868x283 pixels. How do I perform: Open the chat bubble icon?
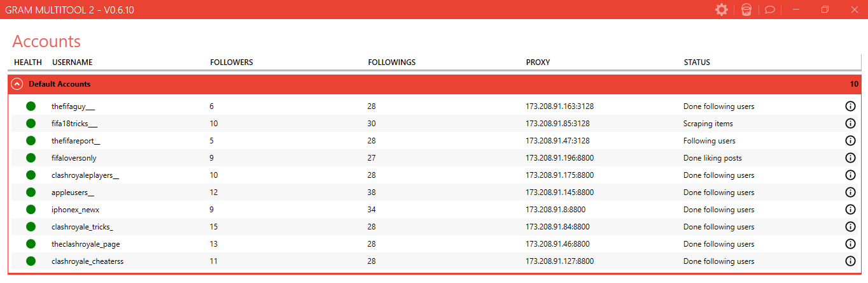click(769, 10)
